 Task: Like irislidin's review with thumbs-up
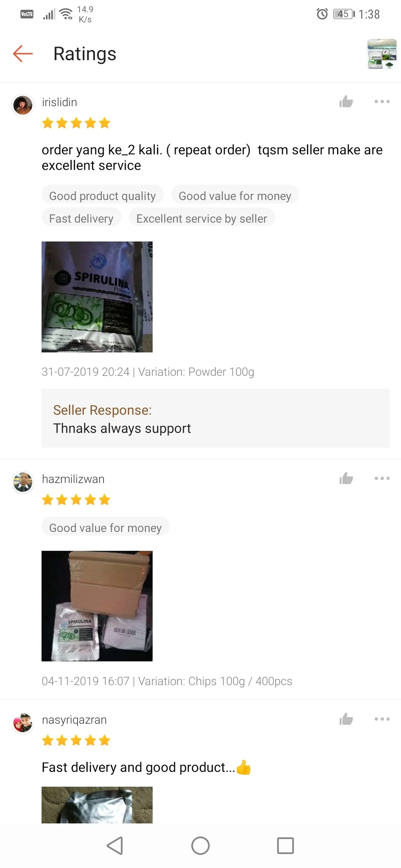[346, 102]
